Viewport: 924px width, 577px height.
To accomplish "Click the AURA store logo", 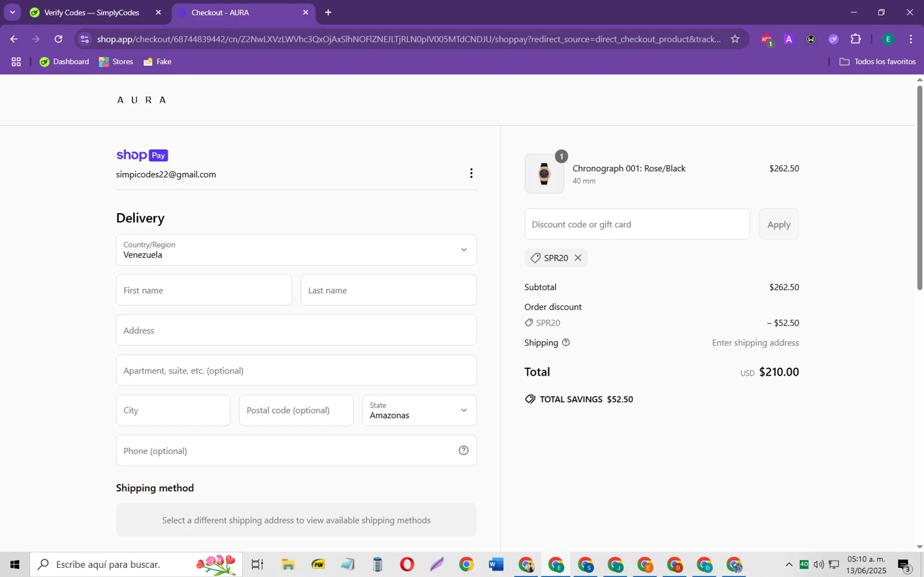I will [x=142, y=100].
